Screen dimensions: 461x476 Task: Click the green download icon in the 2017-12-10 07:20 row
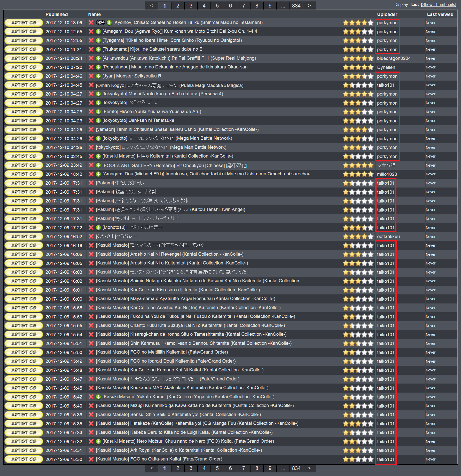98,67
